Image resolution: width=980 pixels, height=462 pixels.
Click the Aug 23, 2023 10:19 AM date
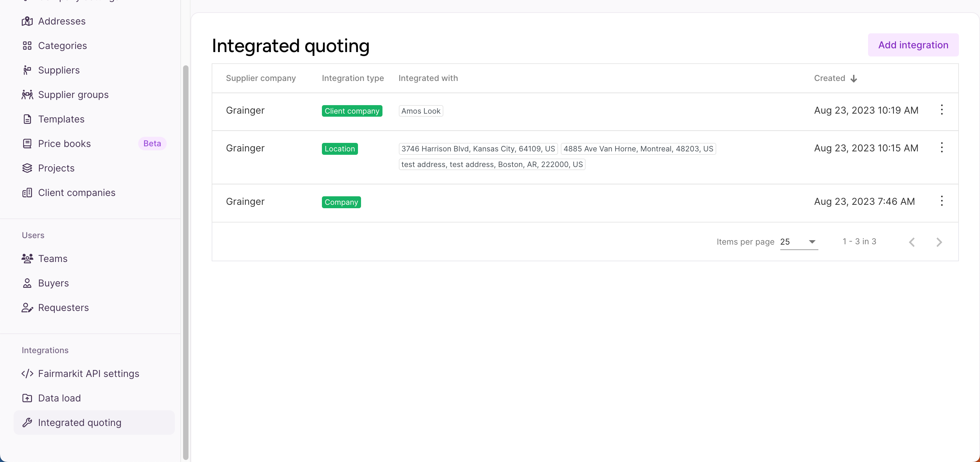[x=866, y=110]
